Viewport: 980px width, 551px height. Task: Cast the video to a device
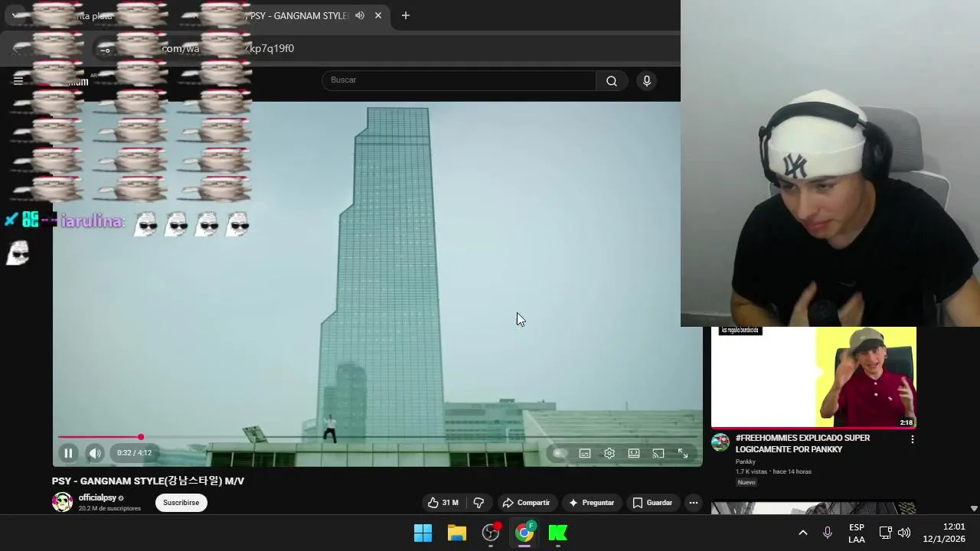(x=658, y=453)
